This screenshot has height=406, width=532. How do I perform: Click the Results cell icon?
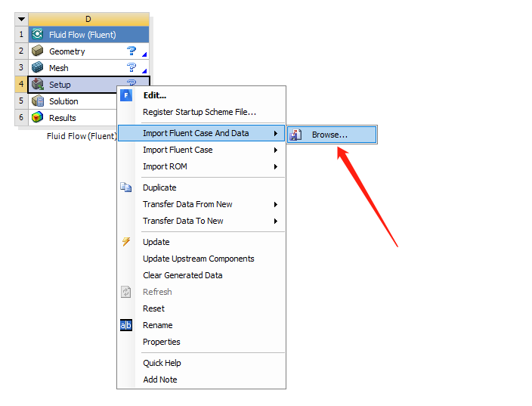click(38, 118)
